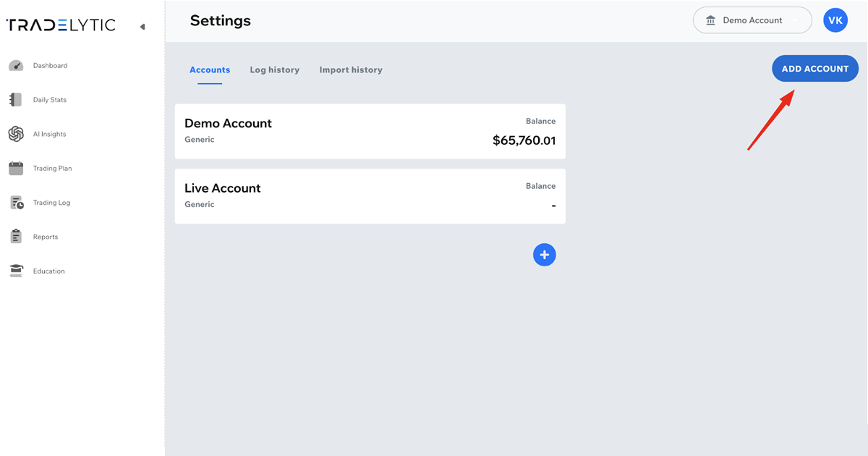This screenshot has height=456, width=868.
Task: Open the Dashboard gauge icon
Action: pyautogui.click(x=16, y=66)
